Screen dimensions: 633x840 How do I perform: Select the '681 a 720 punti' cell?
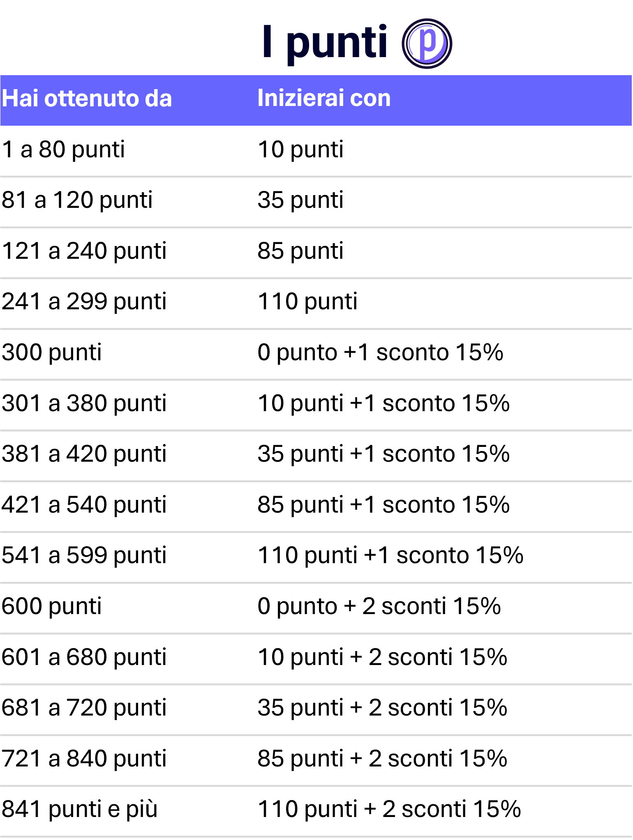pyautogui.click(x=84, y=709)
